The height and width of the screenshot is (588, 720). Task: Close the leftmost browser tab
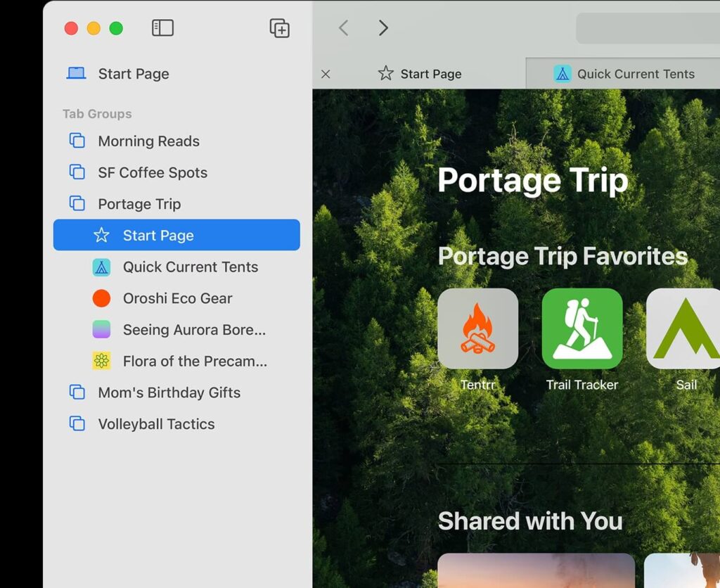[x=326, y=73]
